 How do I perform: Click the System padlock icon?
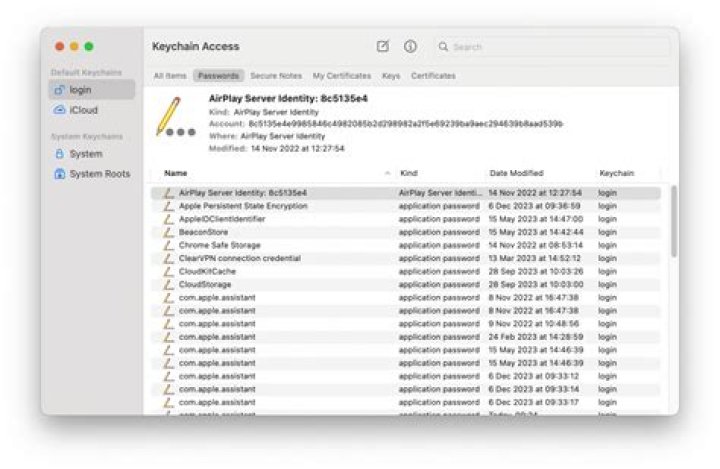point(59,154)
